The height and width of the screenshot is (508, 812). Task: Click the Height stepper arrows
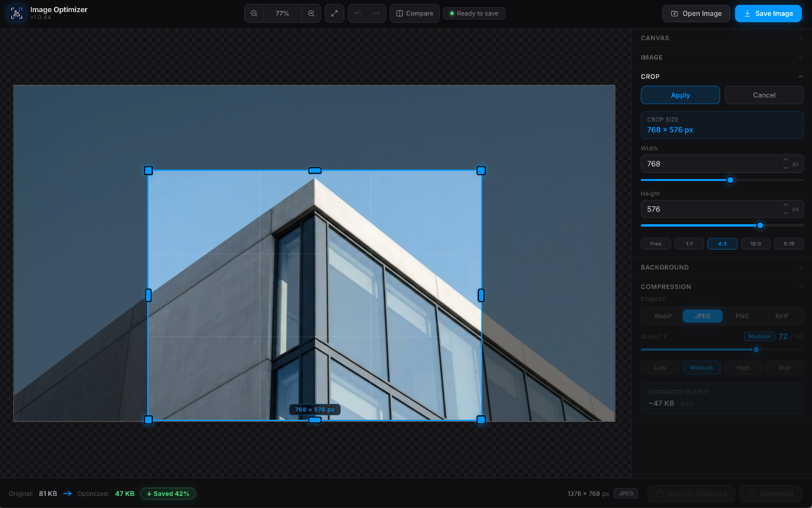(x=785, y=209)
